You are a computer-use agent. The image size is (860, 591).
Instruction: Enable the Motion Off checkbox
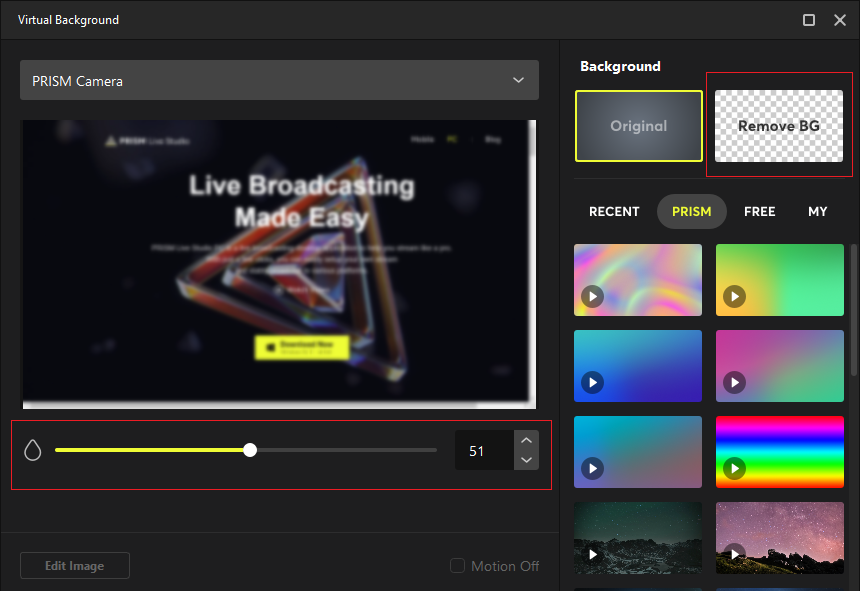pyautogui.click(x=456, y=565)
